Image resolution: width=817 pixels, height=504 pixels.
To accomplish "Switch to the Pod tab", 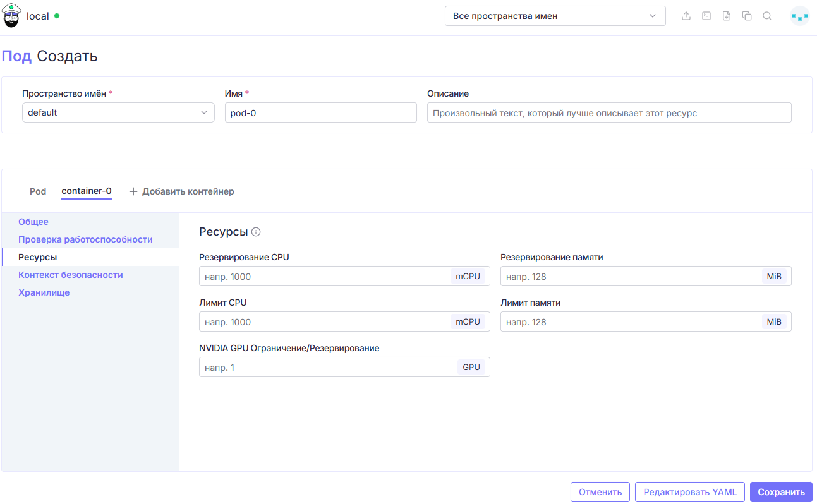I will point(38,191).
